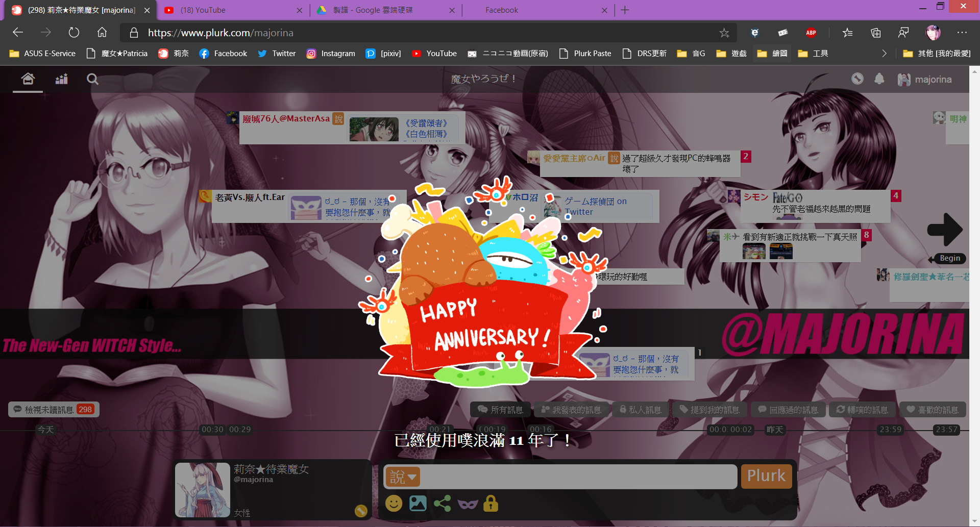Screen dimensions: 980x527
Task: Open the Twitter bookmark
Action: pos(277,54)
